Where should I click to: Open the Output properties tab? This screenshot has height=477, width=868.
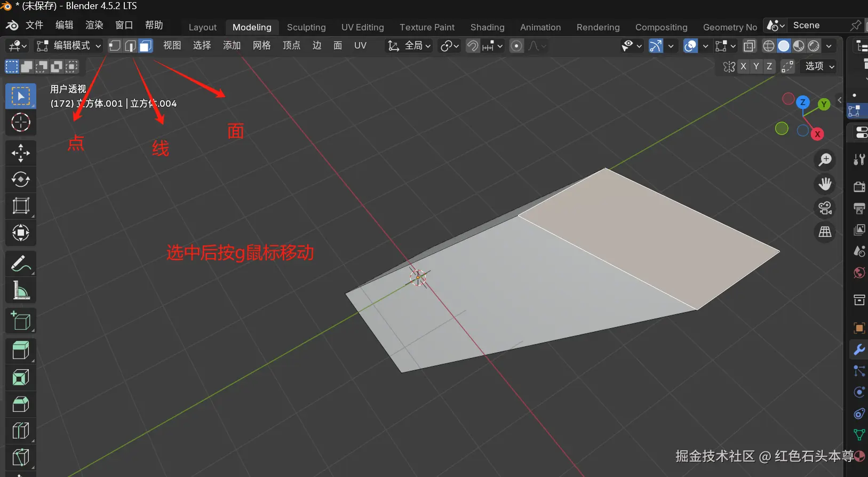tap(859, 208)
